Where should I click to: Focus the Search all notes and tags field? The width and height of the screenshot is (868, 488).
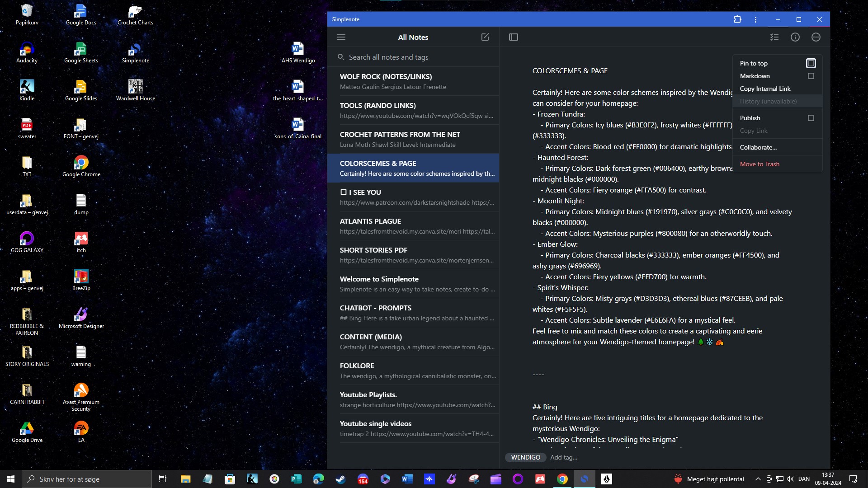point(416,57)
